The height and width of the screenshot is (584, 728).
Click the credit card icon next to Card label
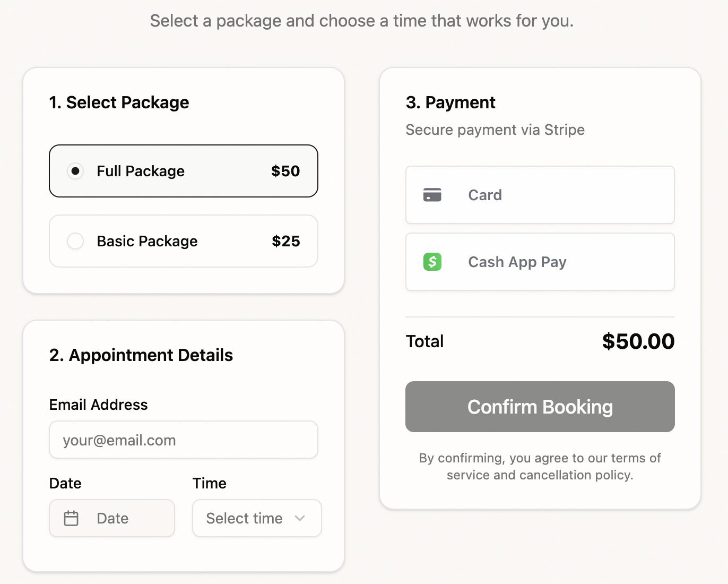point(432,195)
